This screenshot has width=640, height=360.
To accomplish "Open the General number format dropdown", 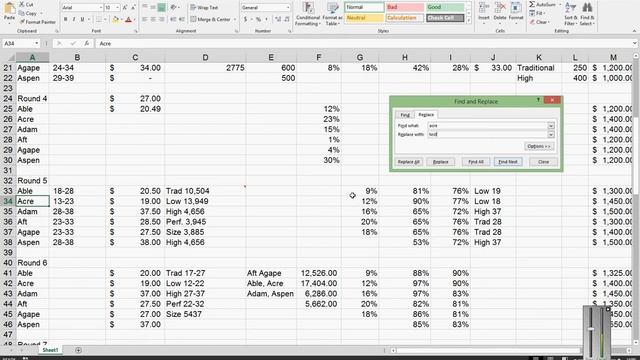I will click(288, 7).
